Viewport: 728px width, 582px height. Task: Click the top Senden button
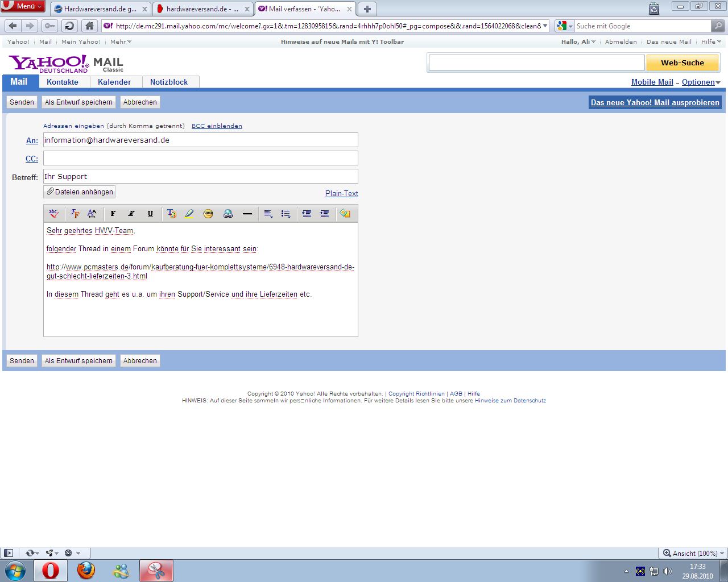tap(22, 102)
